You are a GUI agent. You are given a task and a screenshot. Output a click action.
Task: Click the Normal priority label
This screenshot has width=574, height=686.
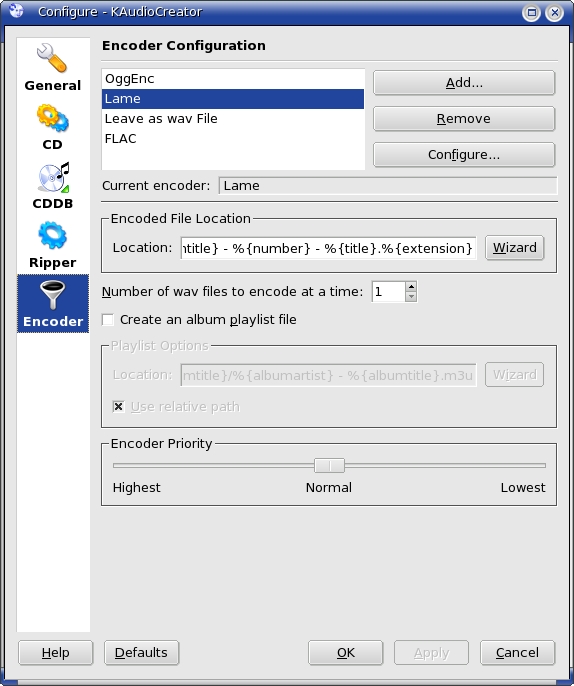(329, 487)
